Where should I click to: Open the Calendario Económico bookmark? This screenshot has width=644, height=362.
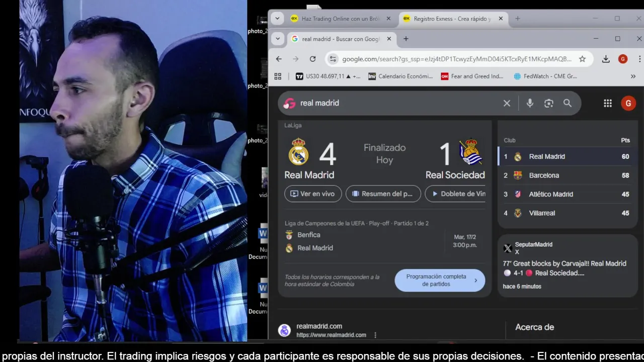click(x=400, y=76)
